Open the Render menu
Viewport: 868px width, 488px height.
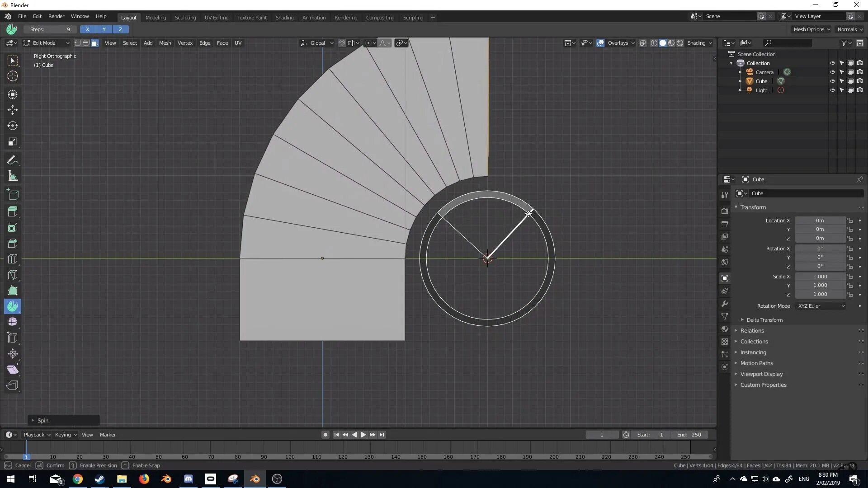click(56, 16)
